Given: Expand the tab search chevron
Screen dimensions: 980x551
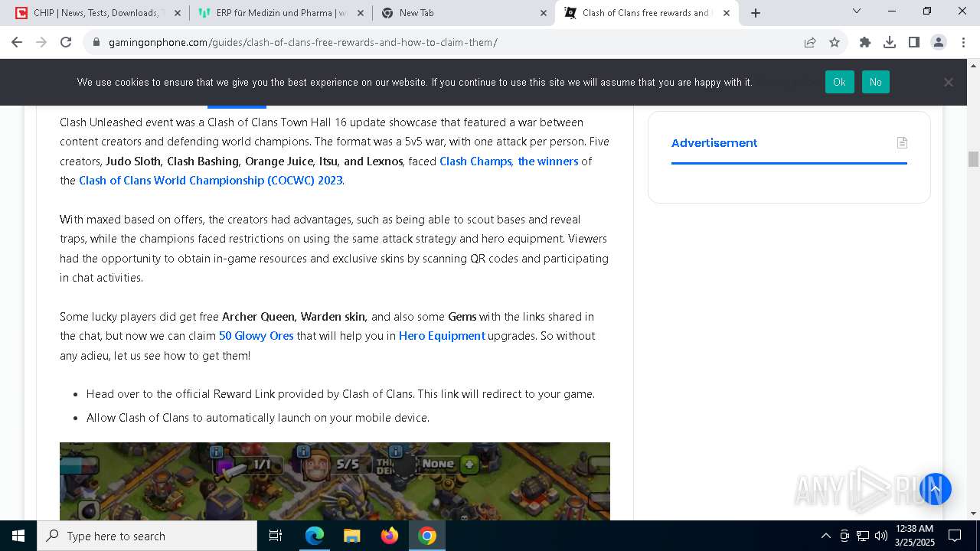Looking at the screenshot, I should click(x=857, y=11).
